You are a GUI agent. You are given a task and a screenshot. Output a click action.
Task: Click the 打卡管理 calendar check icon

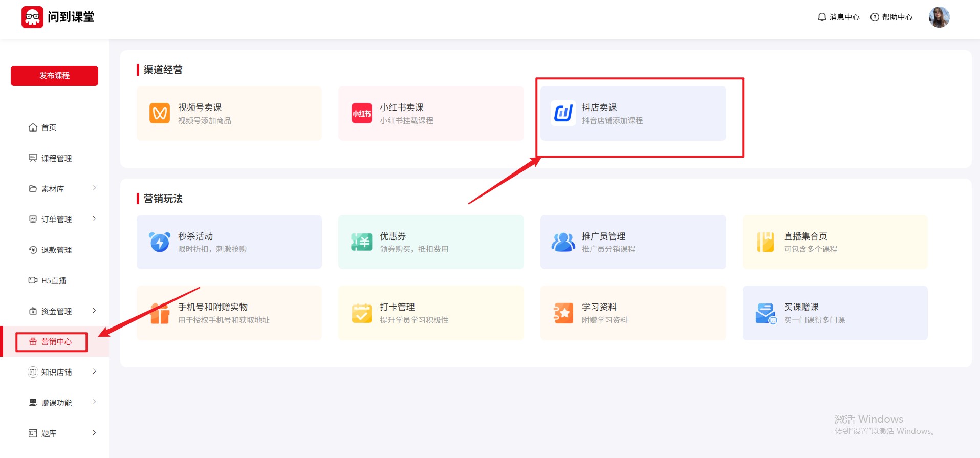tap(362, 313)
